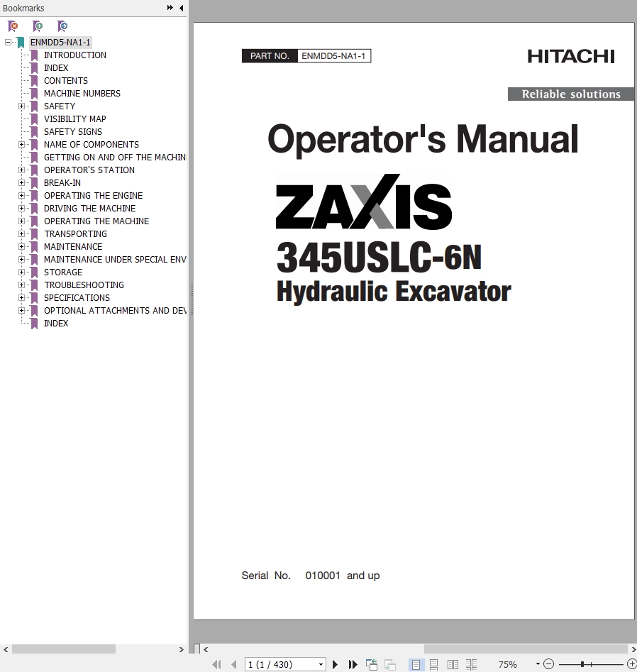Click the previous view icon
This screenshot has height=672, width=637.
click(x=372, y=664)
